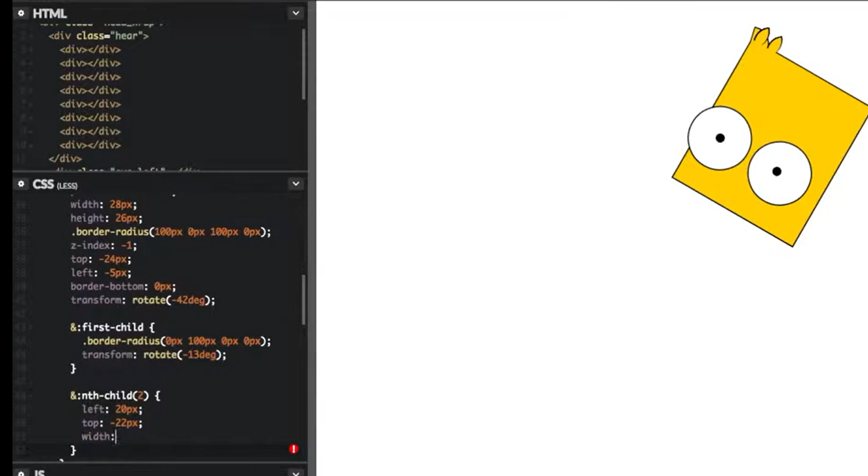This screenshot has width=868, height=476.
Task: Select the HTML panel title
Action: (50, 13)
